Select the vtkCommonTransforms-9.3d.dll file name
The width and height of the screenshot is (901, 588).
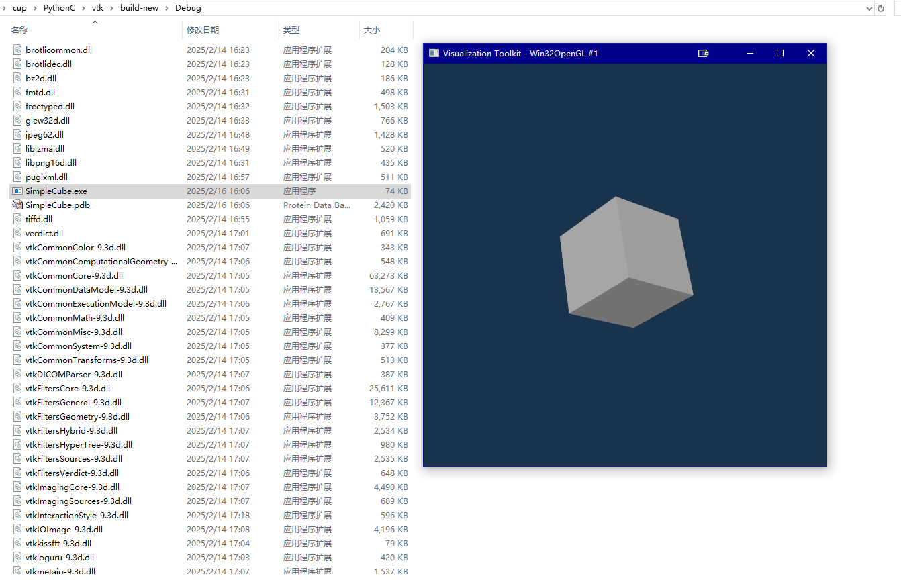click(87, 360)
